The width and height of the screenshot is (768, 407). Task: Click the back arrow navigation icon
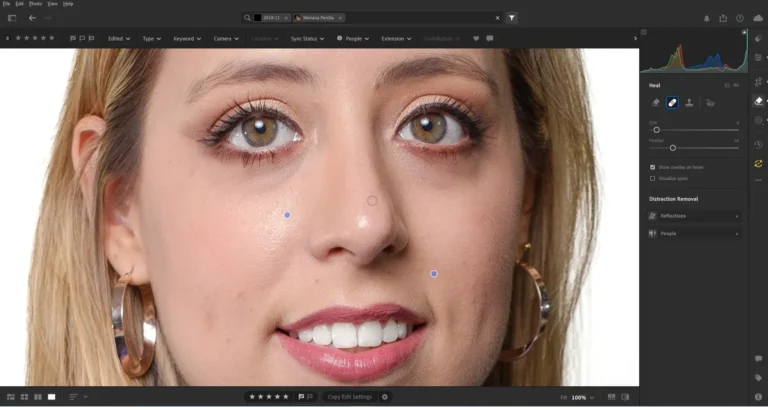pos(32,18)
